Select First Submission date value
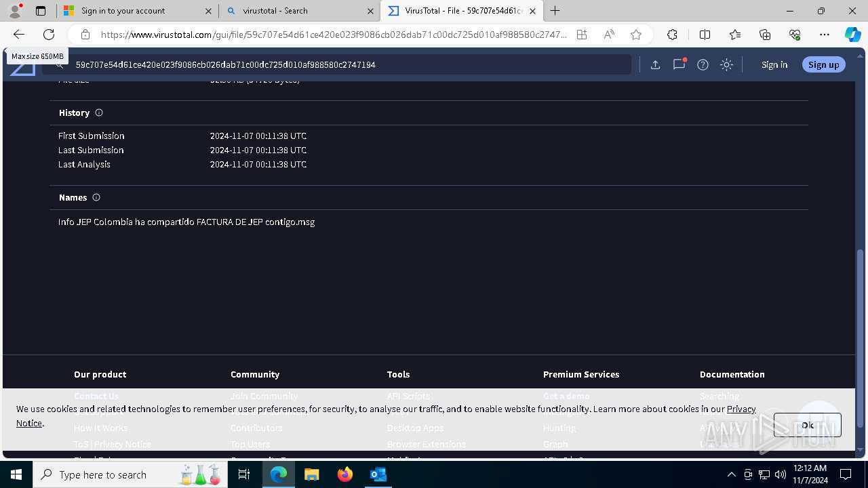This screenshot has height=488, width=868. pyautogui.click(x=258, y=136)
